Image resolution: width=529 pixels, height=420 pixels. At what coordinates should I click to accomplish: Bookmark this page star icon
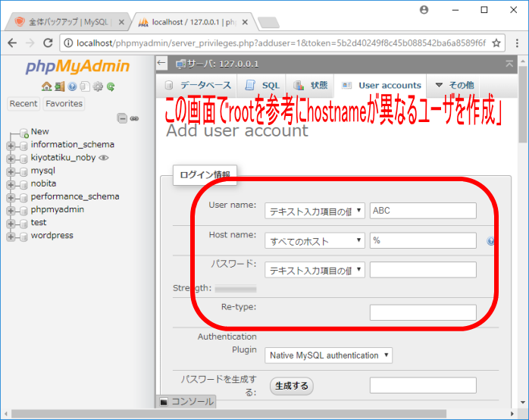[496, 43]
